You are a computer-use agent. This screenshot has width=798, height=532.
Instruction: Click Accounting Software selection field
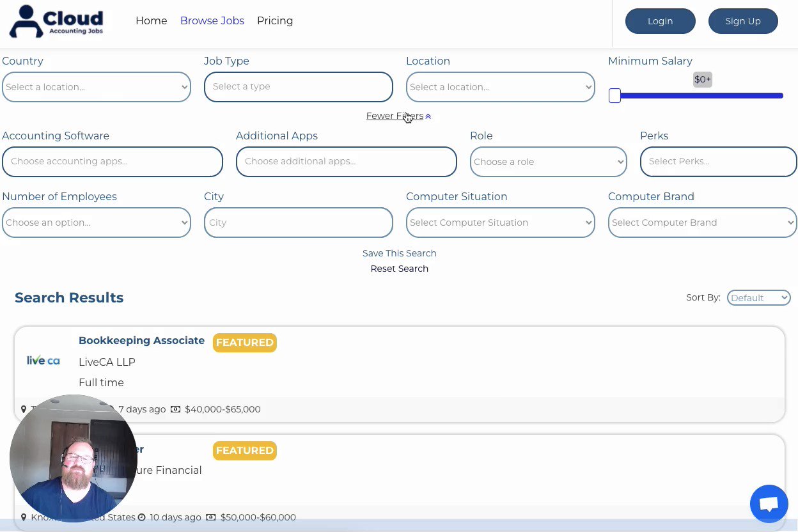(x=113, y=162)
